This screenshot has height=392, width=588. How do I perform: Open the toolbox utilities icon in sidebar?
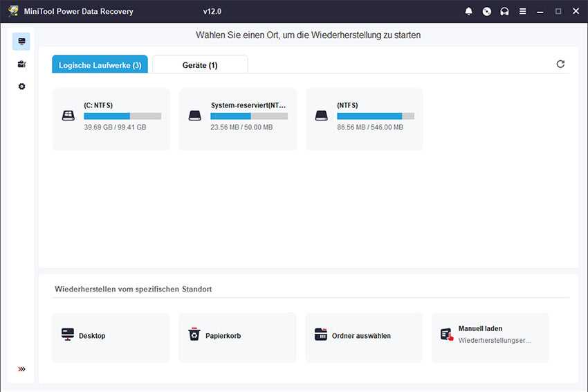pos(21,64)
